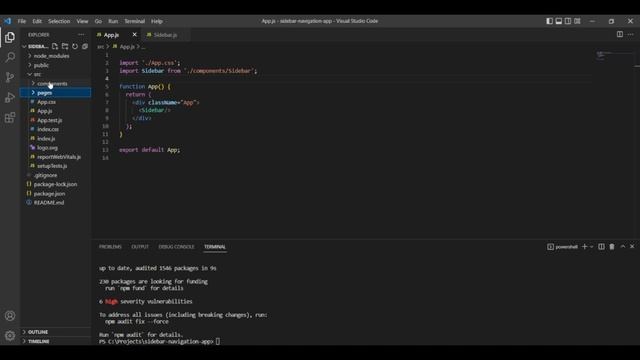This screenshot has height=360, width=640.
Task: Open the Run menu
Action: (113, 21)
